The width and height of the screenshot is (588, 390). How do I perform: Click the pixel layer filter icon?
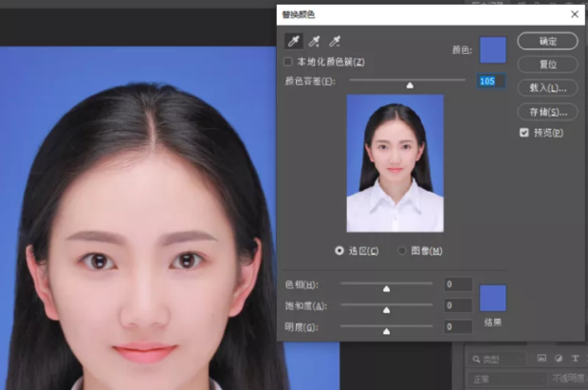point(542,359)
